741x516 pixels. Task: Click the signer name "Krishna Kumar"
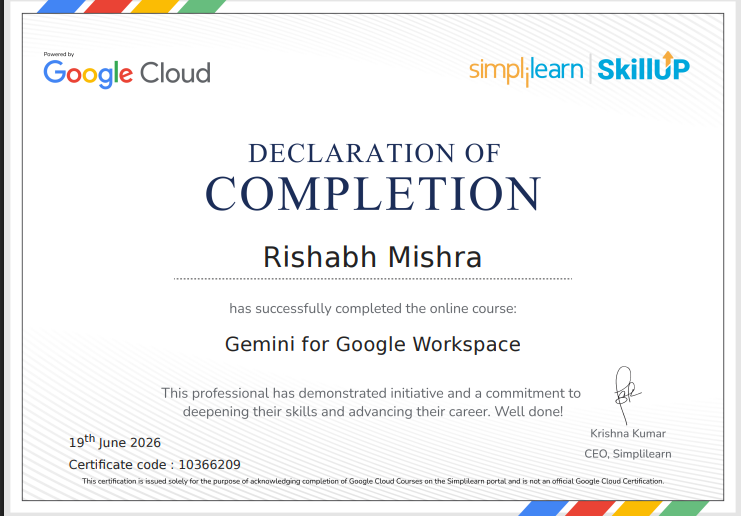click(628, 433)
